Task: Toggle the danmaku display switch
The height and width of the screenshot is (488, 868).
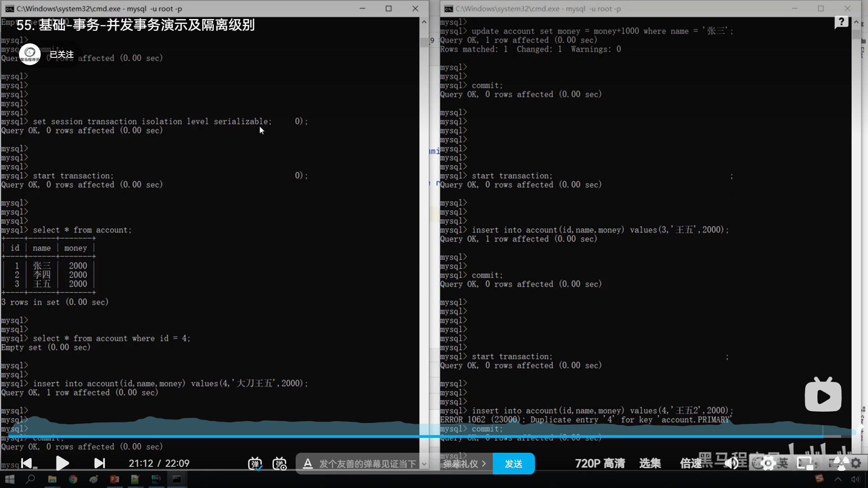Action: point(255,464)
